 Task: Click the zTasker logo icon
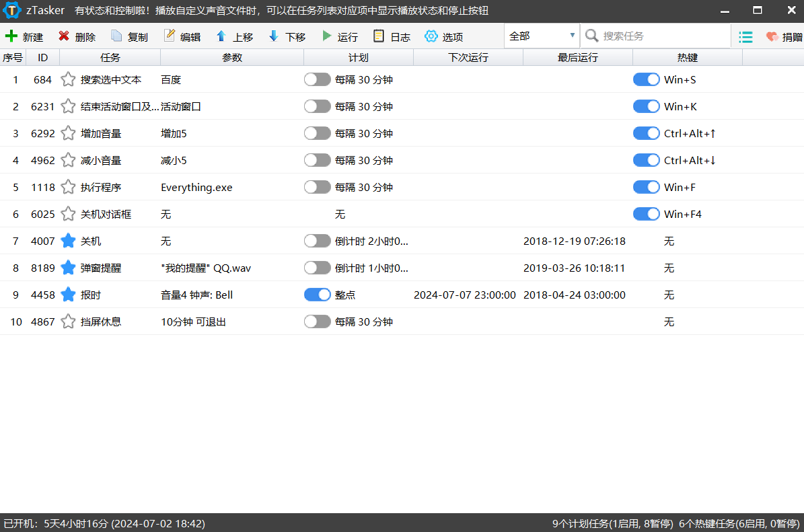click(x=12, y=10)
